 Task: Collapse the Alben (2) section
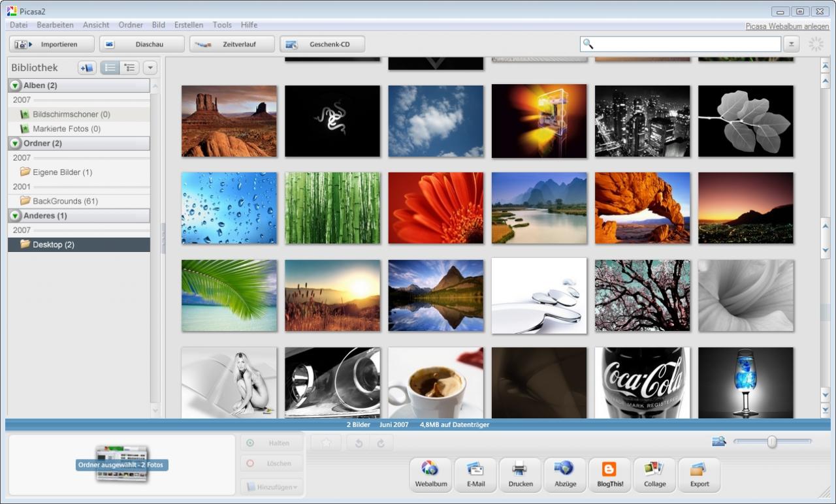(15, 86)
